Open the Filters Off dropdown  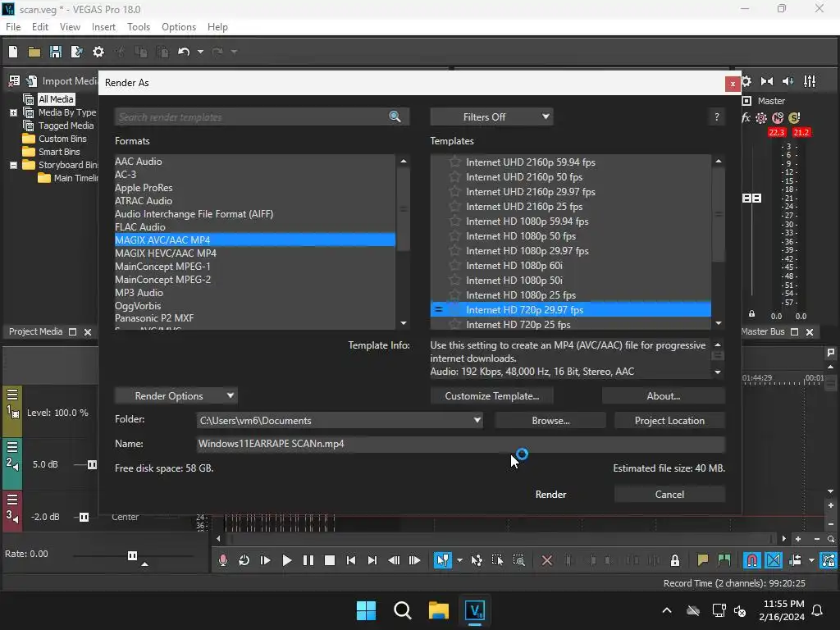point(491,116)
